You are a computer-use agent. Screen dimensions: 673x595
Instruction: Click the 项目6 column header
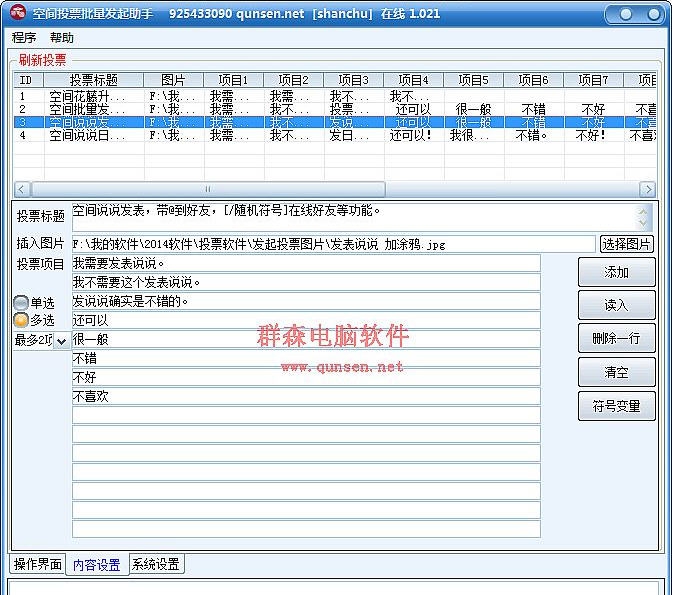pos(534,80)
